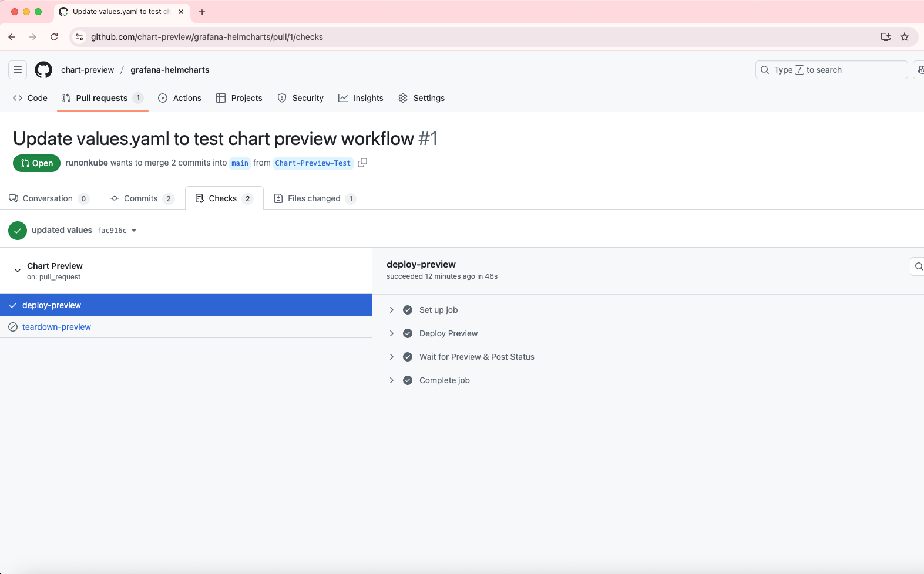
Task: Bookmark this page with the star icon
Action: [x=905, y=37]
